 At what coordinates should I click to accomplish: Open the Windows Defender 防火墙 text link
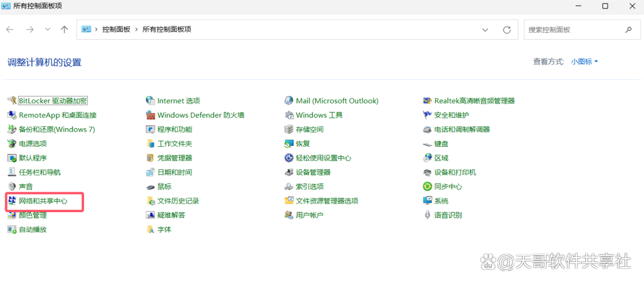(x=201, y=115)
